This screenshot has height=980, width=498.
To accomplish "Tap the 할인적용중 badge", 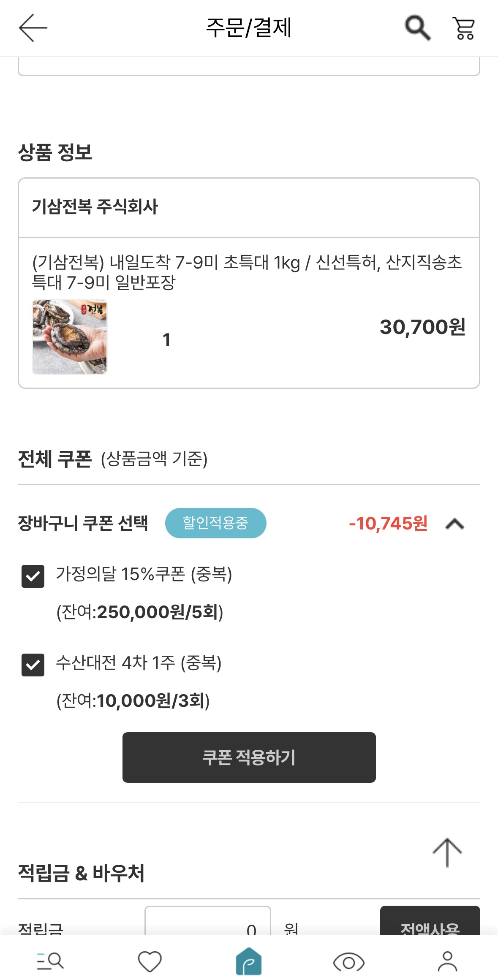I will click(215, 523).
